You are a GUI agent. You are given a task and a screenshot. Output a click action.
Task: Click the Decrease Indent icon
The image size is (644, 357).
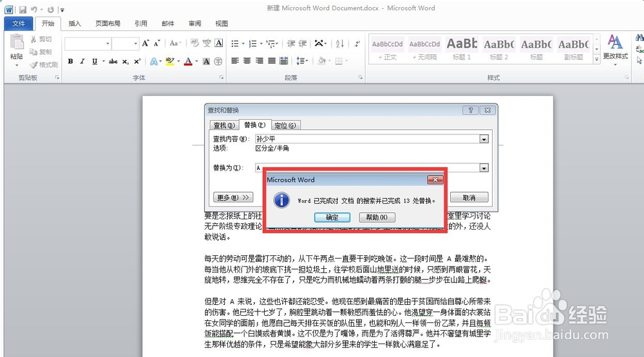291,44
